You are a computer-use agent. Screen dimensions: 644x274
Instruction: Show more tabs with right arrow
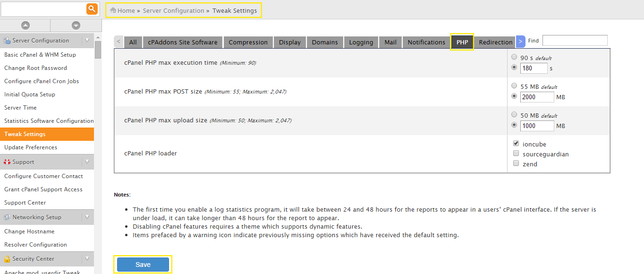point(520,42)
